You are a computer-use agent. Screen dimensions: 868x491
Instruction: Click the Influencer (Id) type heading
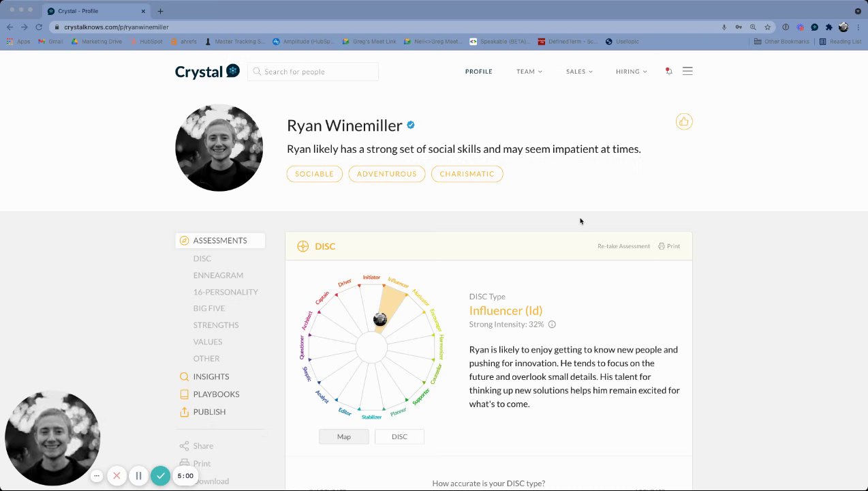click(x=506, y=310)
